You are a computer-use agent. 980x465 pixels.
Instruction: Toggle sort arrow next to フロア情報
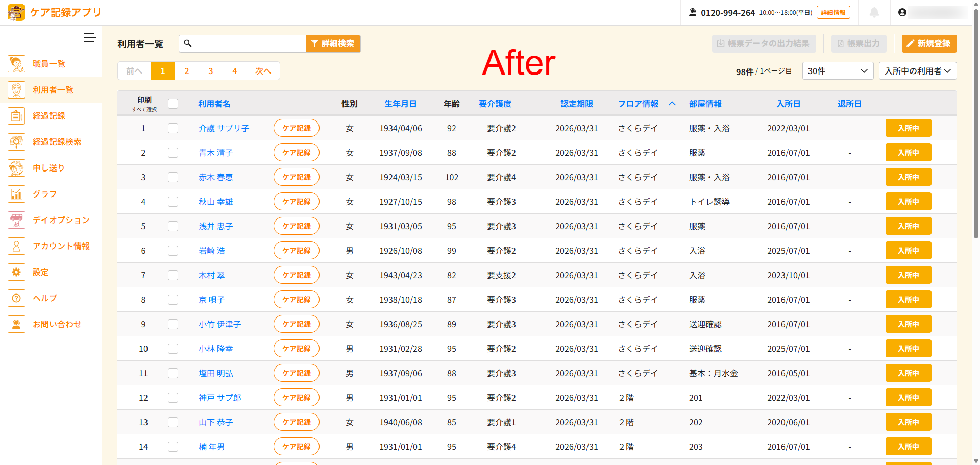point(672,104)
